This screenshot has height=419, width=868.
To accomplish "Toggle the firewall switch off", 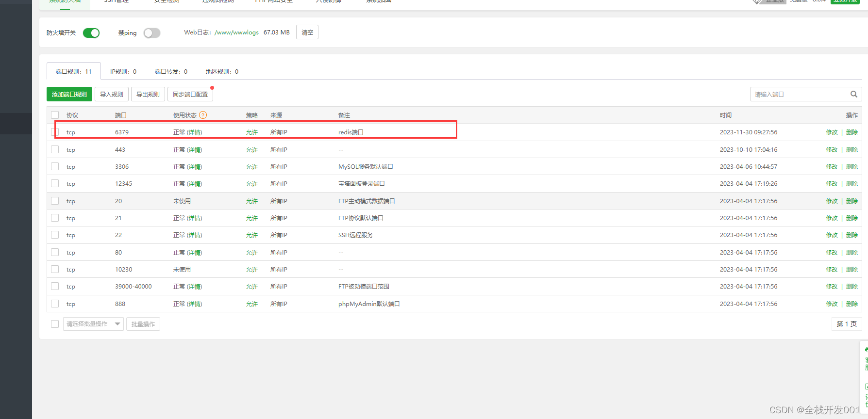I will (91, 33).
